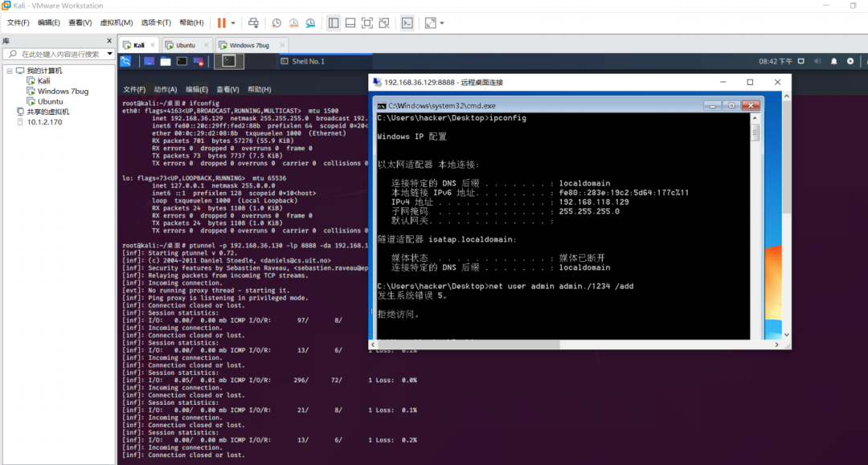868x465 pixels.
Task: Open terminal 动作(A) menu
Action: (x=165, y=90)
